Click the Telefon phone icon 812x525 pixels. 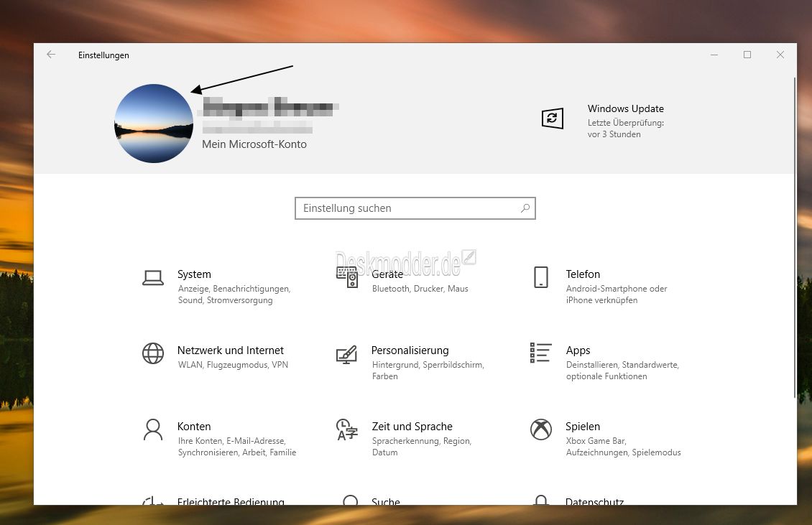(540, 277)
